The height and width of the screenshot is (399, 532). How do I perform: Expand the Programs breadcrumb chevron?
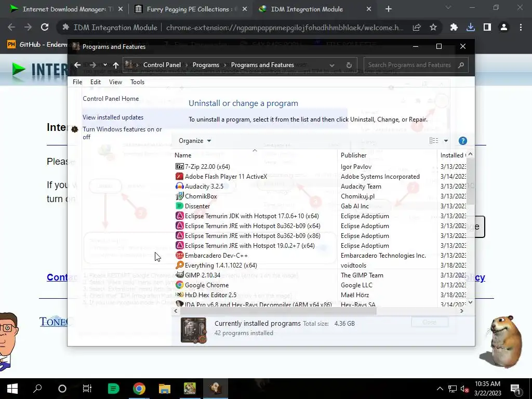[225, 65]
